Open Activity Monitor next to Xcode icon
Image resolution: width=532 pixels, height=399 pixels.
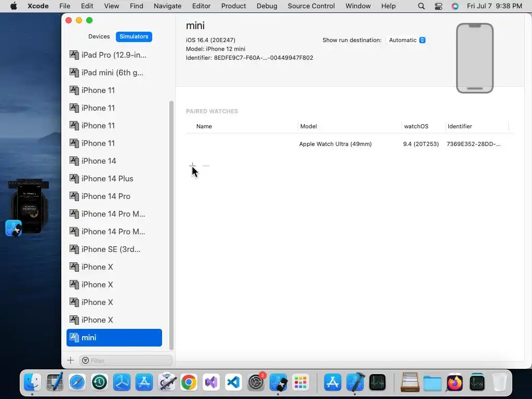(377, 382)
